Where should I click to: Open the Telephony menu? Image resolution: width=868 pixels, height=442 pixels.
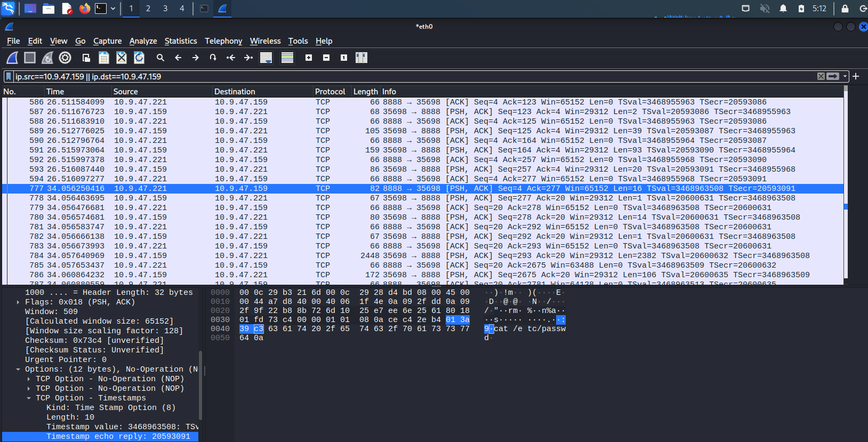pos(223,41)
